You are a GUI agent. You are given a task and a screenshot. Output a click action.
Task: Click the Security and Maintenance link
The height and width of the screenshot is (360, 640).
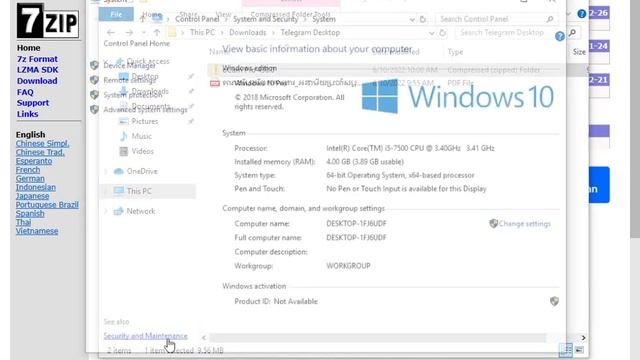145,336
